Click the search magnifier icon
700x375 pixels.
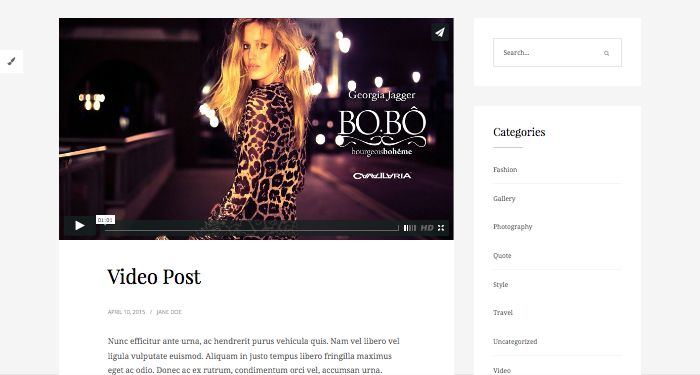(606, 53)
